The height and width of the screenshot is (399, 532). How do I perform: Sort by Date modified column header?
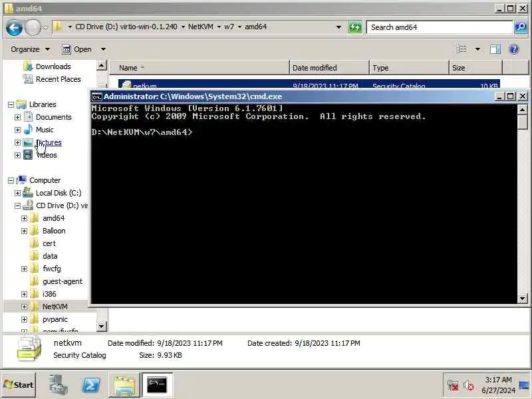pos(329,68)
